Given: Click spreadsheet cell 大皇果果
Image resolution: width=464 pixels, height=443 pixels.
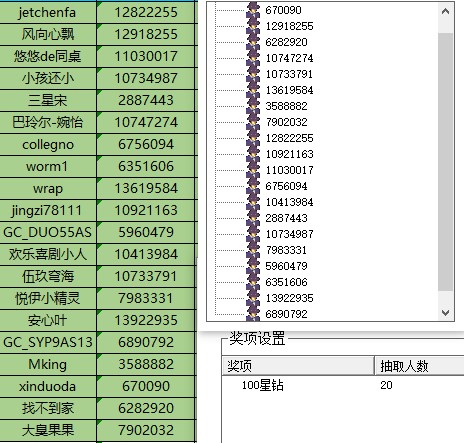Looking at the screenshot, I should coord(48,430).
